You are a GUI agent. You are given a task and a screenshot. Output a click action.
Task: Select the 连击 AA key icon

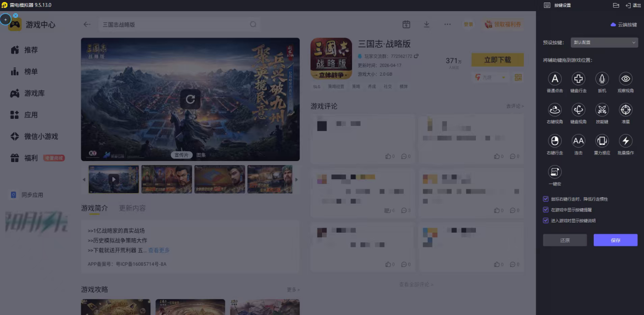(578, 141)
